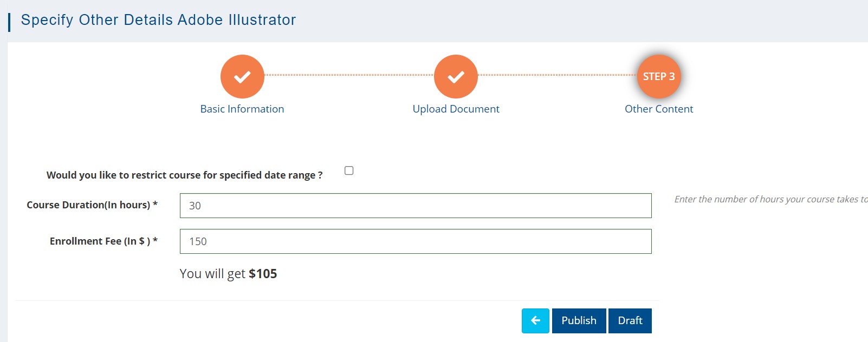The height and width of the screenshot is (342, 868).
Task: Focus the Course Duration field showing 30
Action: [x=416, y=206]
